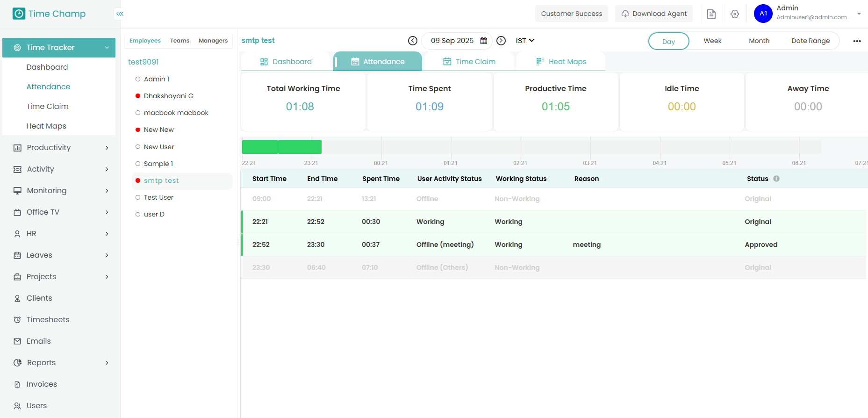The width and height of the screenshot is (868, 418).
Task: Expand the Productivity menu section
Action: pos(61,148)
